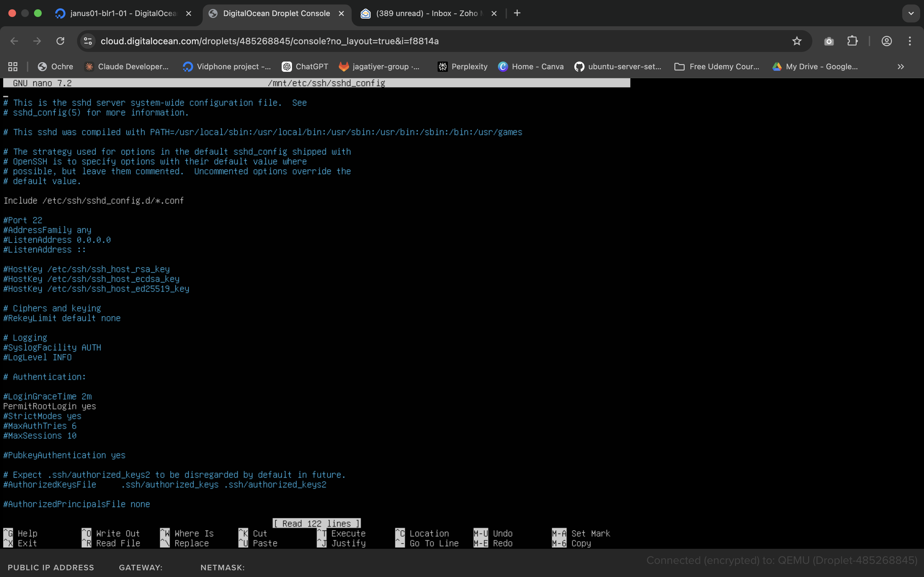Click the site information icon in address bar
This screenshot has height=577, width=924.
pos(88,41)
